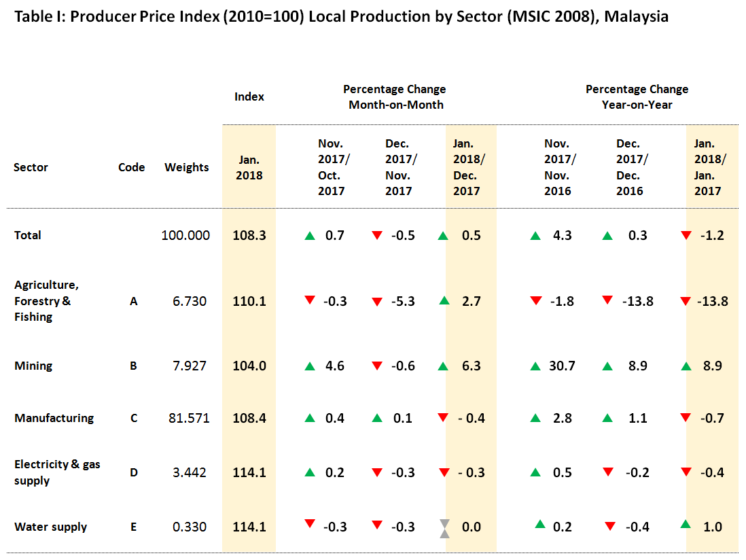
Task: Select the grey no-change icon in Water supply row
Action: tap(444, 528)
